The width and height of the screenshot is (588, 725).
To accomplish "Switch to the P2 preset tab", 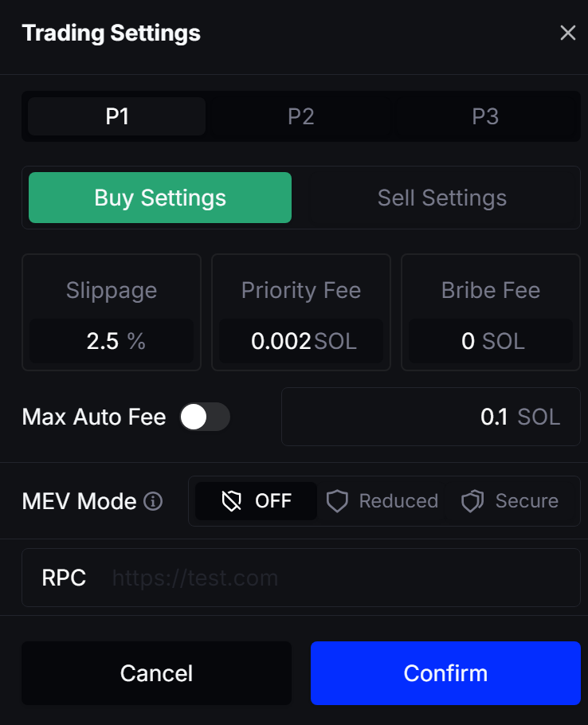I will pos(300,117).
